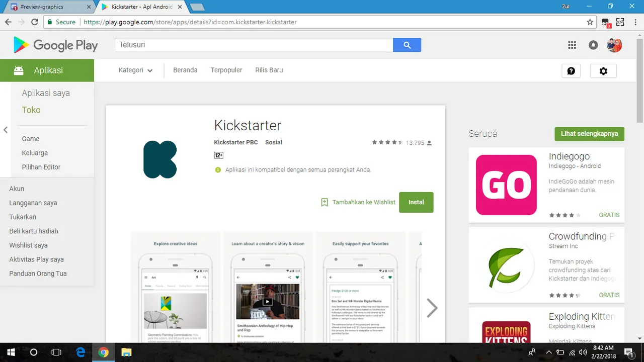Click the Google Play logo

(56, 45)
